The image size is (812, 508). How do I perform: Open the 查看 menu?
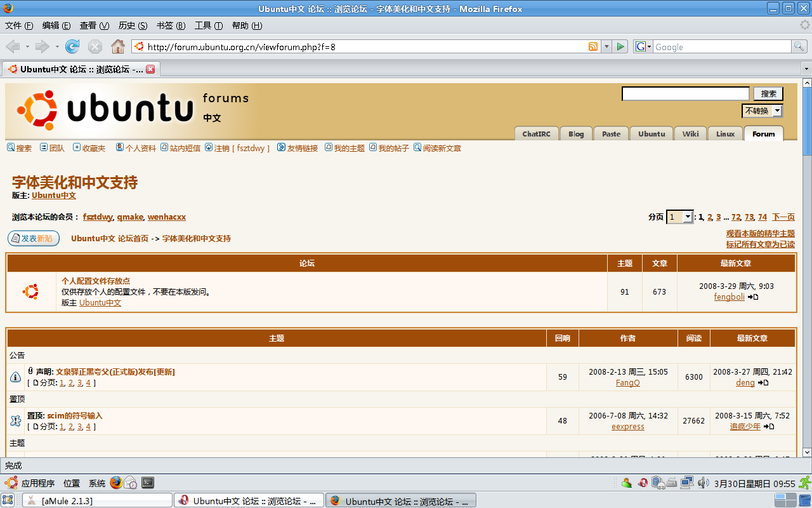95,25
